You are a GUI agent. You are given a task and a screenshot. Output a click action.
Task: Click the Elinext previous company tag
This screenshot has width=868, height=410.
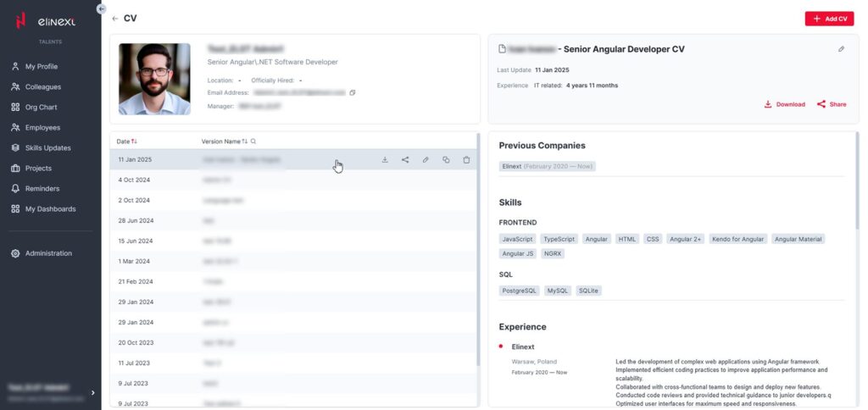coord(547,167)
